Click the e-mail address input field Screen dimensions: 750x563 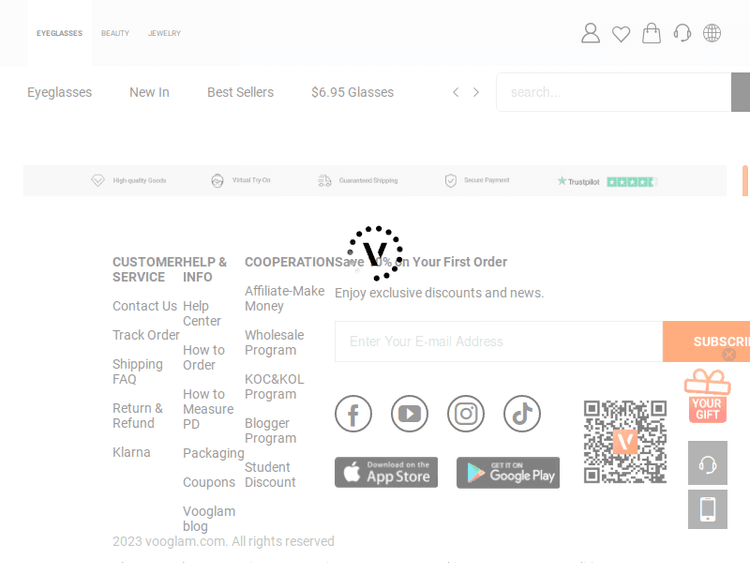[498, 341]
